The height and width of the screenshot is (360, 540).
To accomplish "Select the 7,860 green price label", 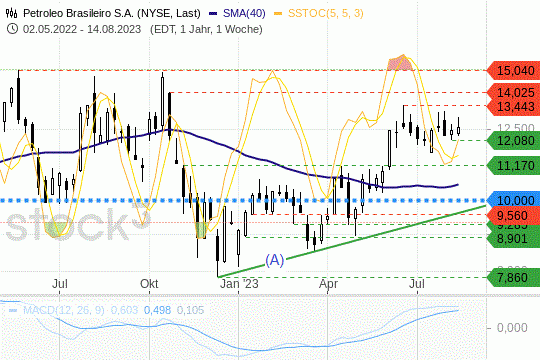I will [514, 277].
